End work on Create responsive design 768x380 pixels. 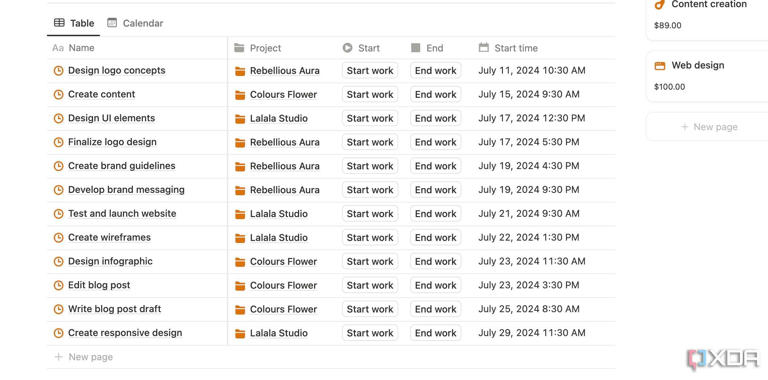point(435,333)
